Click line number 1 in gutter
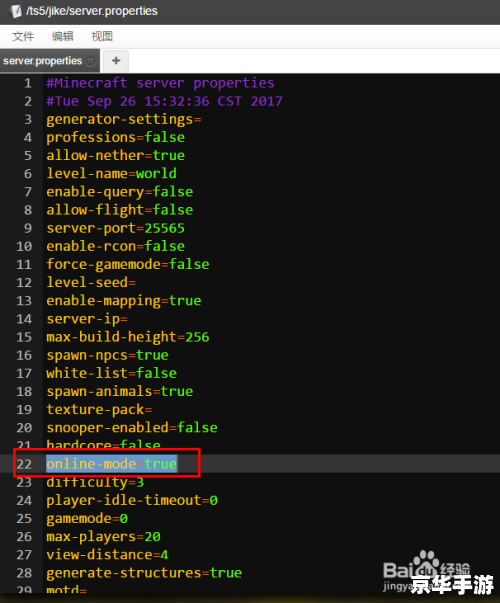500x603 pixels. [x=28, y=83]
